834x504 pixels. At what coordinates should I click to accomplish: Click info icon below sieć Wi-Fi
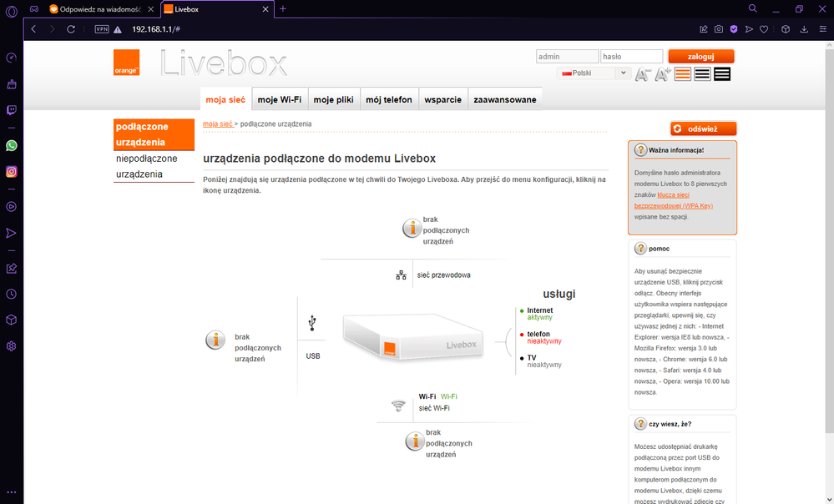pos(415,441)
